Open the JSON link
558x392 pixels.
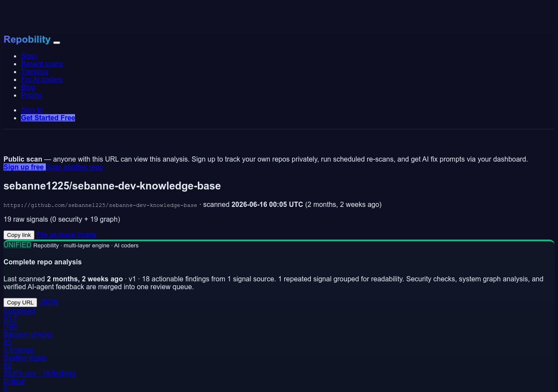point(48,302)
